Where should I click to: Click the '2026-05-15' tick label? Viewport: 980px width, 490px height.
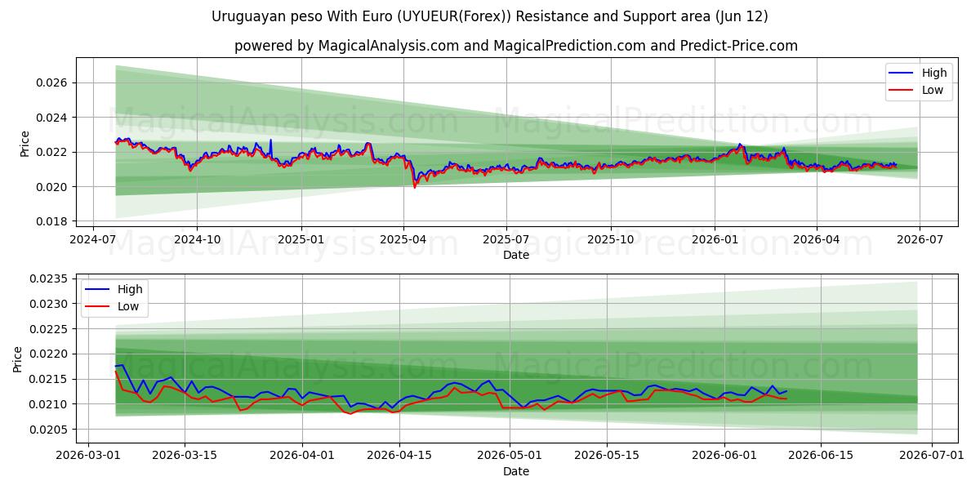[607, 456]
